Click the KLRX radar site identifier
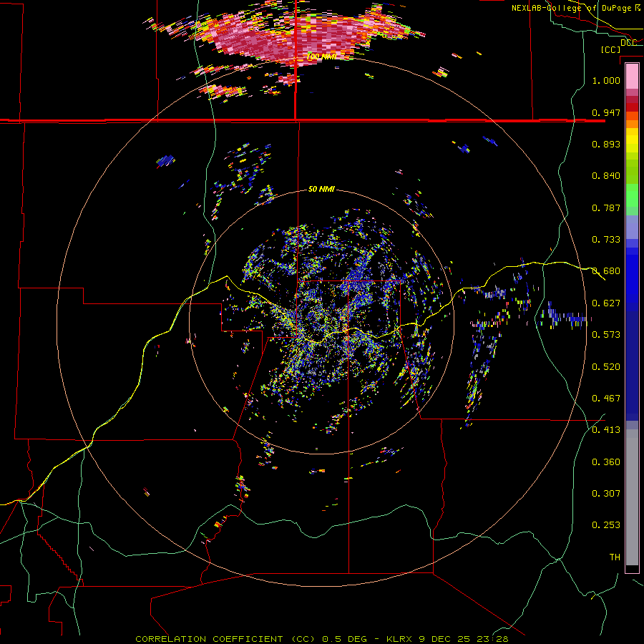 pos(399,639)
